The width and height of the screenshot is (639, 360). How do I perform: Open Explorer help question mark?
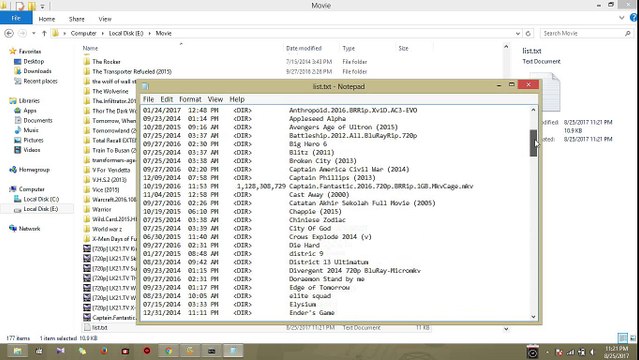coord(634,18)
